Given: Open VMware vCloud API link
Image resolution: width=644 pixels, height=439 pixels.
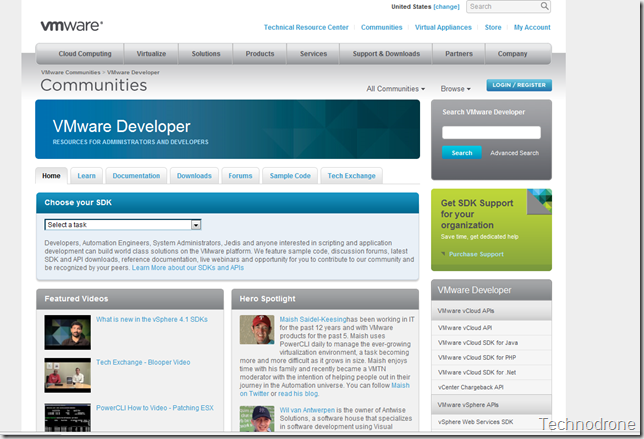Looking at the screenshot, I should pyautogui.click(x=465, y=328).
